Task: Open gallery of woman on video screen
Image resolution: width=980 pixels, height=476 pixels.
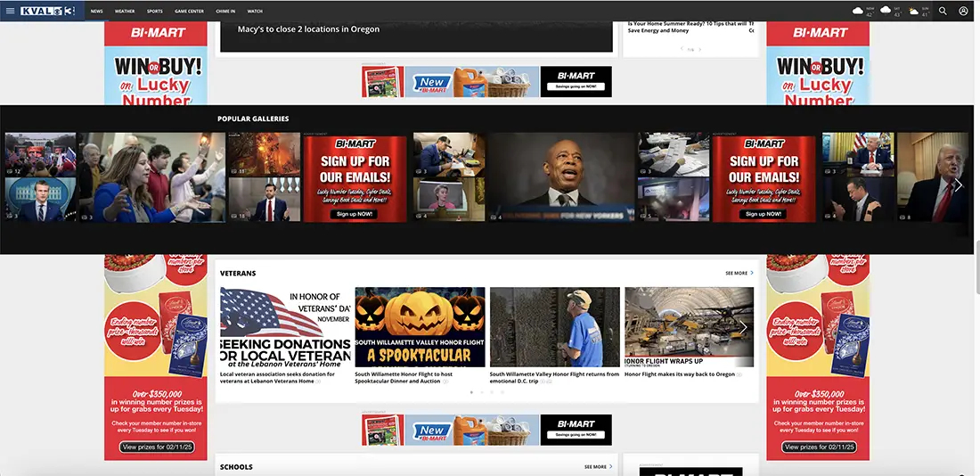Action: point(449,200)
